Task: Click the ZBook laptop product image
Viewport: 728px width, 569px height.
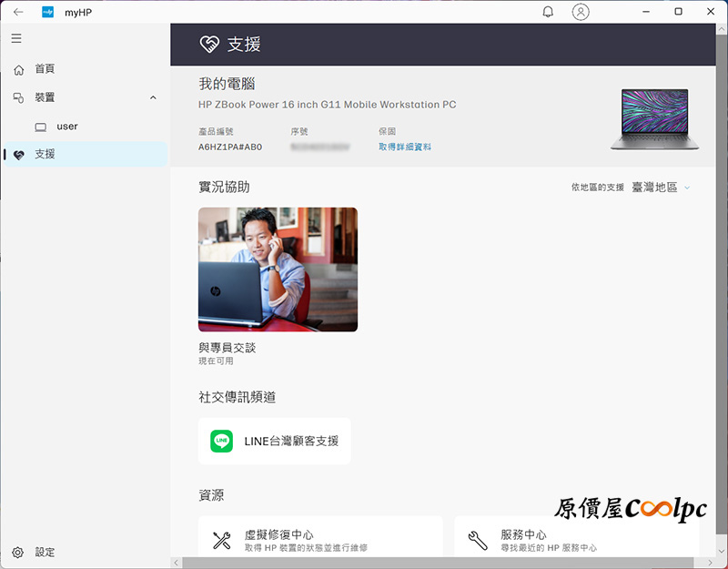Action: tap(654, 119)
